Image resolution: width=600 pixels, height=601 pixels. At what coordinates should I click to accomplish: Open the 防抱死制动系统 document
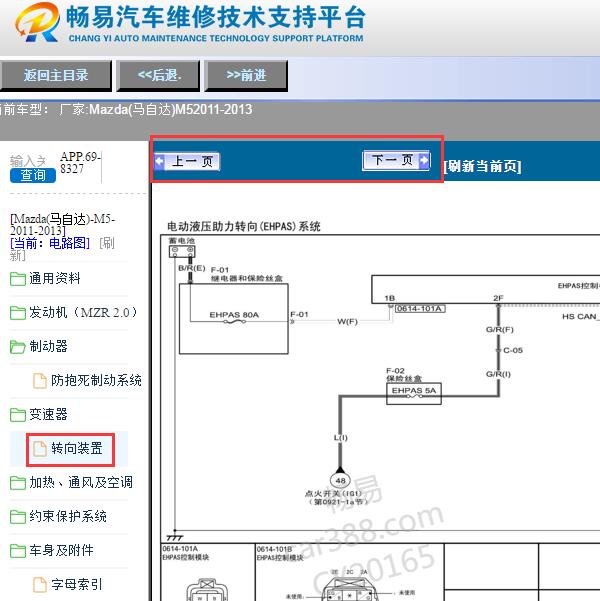96,380
